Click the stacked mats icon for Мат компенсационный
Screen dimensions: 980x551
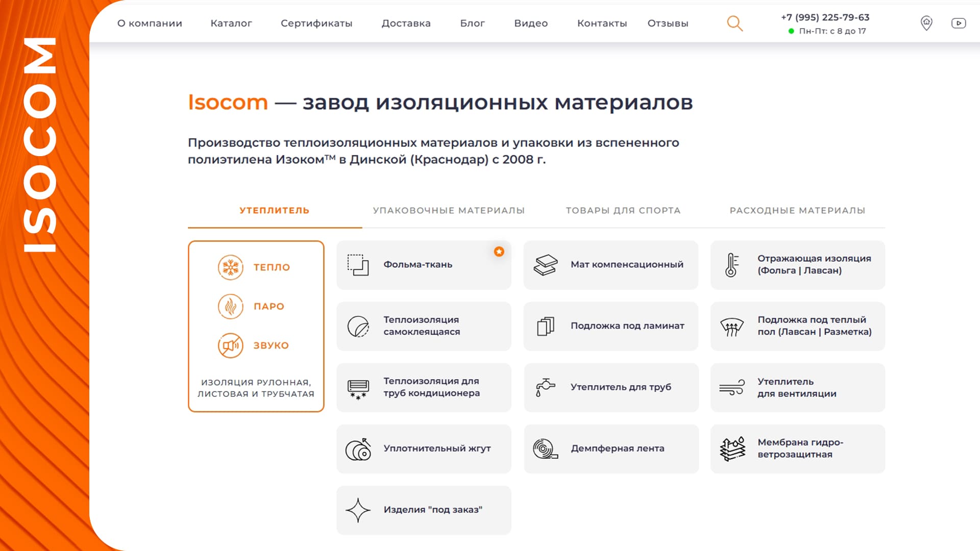pyautogui.click(x=546, y=265)
